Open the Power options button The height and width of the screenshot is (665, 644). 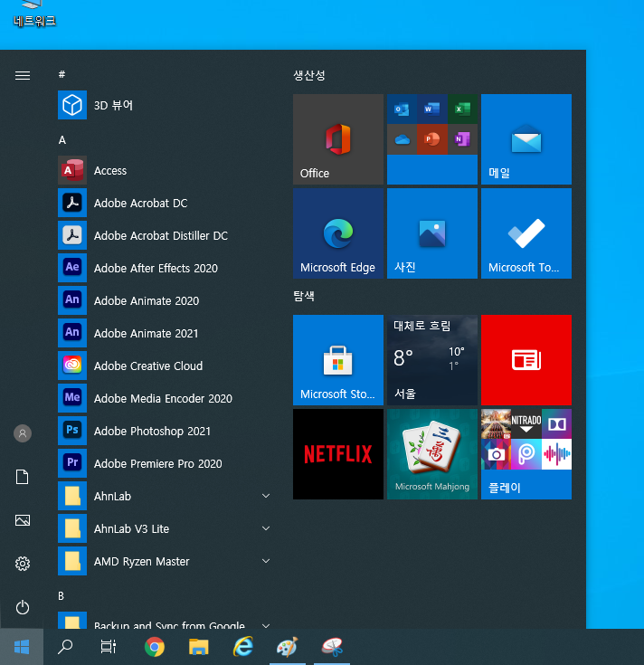pyautogui.click(x=23, y=607)
